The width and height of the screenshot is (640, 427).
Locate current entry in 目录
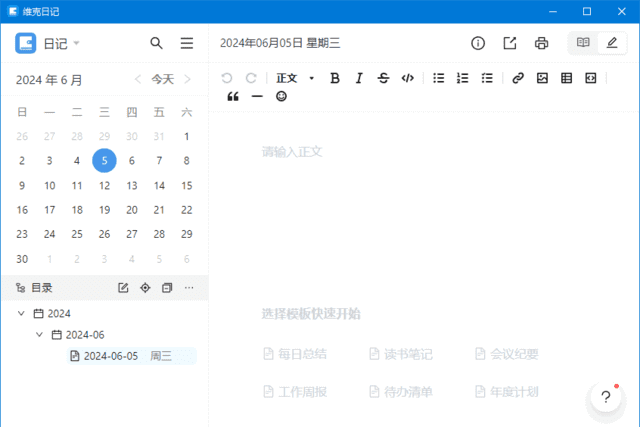coord(145,288)
